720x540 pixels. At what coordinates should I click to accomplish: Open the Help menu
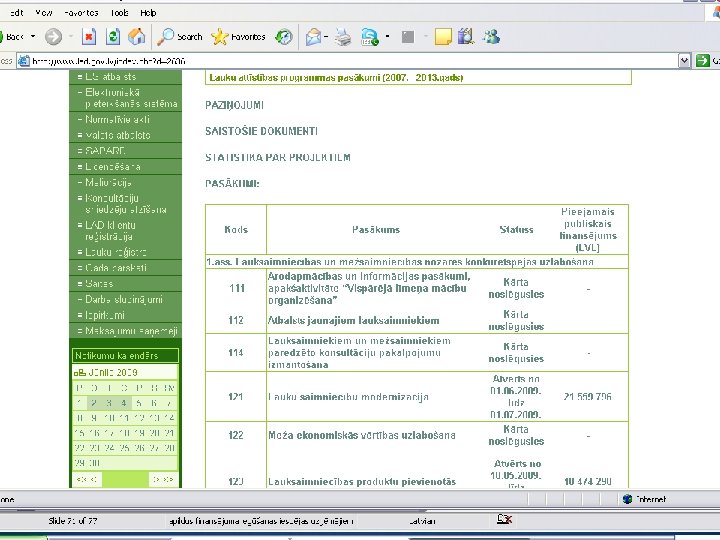pyautogui.click(x=148, y=13)
